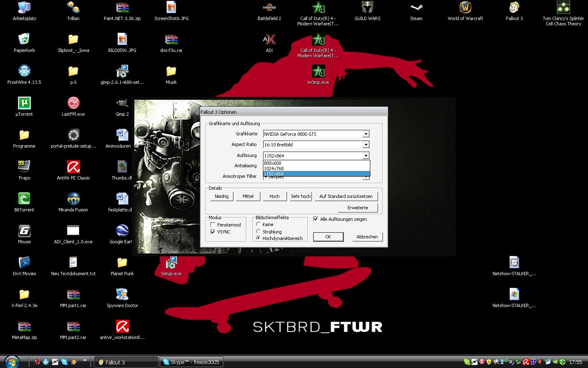Screen dimensions: 588x368
Task: Toggle the VSYNC checkbox
Action: coord(213,232)
